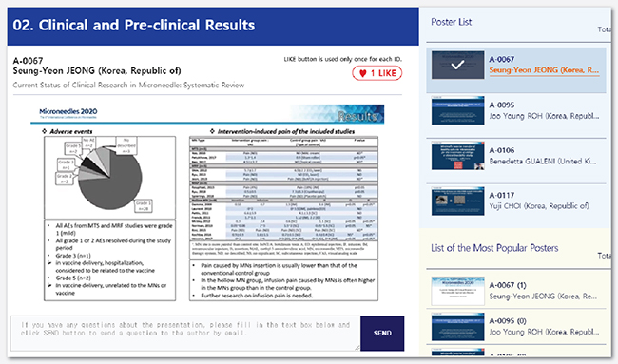
Task: Click the Microneedles 2020 logo on poster
Action: click(68, 113)
